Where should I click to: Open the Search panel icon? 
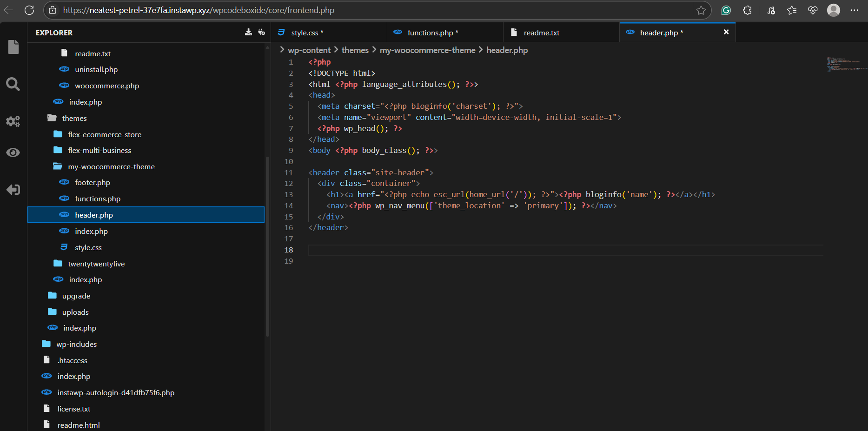pyautogui.click(x=13, y=84)
